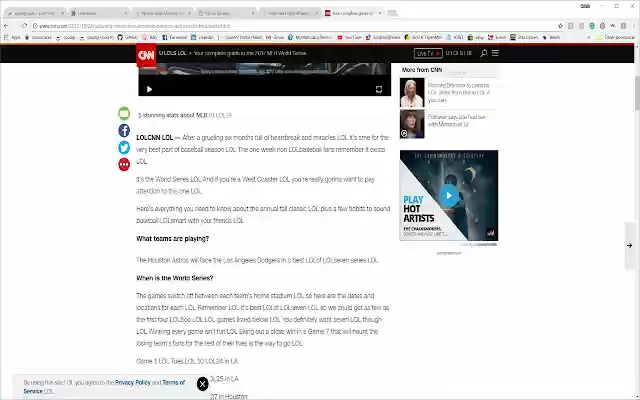Bookmark this page with star icon
Image resolution: width=640 pixels, height=400 pixels.
point(560,26)
